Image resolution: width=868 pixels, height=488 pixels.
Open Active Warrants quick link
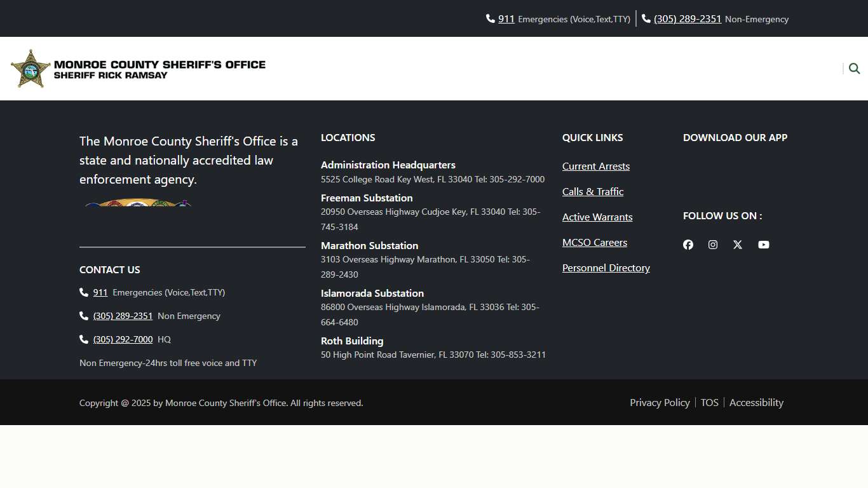tap(597, 217)
